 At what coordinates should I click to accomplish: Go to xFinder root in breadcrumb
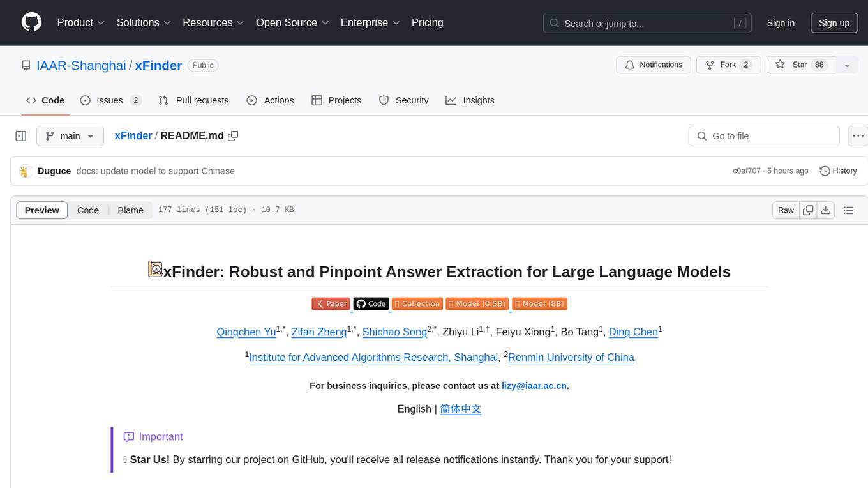click(133, 135)
